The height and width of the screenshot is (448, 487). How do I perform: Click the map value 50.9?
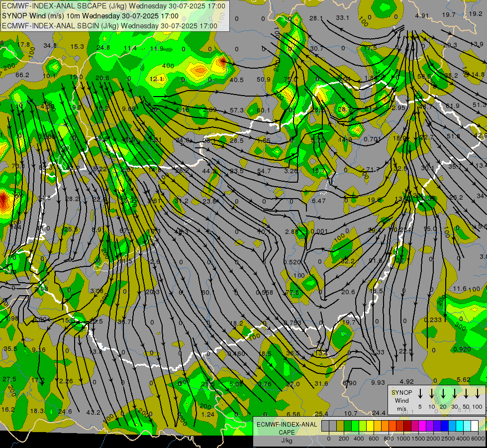tap(263, 80)
